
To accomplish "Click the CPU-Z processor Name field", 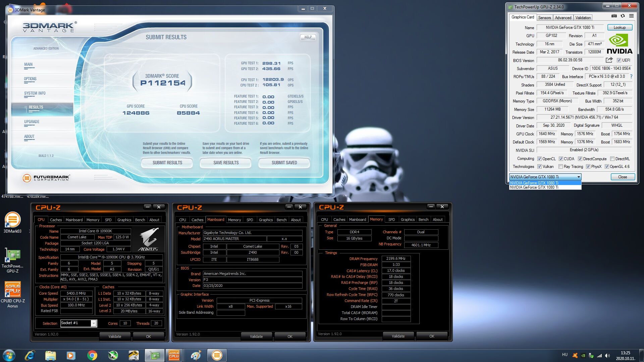I will [95, 231].
